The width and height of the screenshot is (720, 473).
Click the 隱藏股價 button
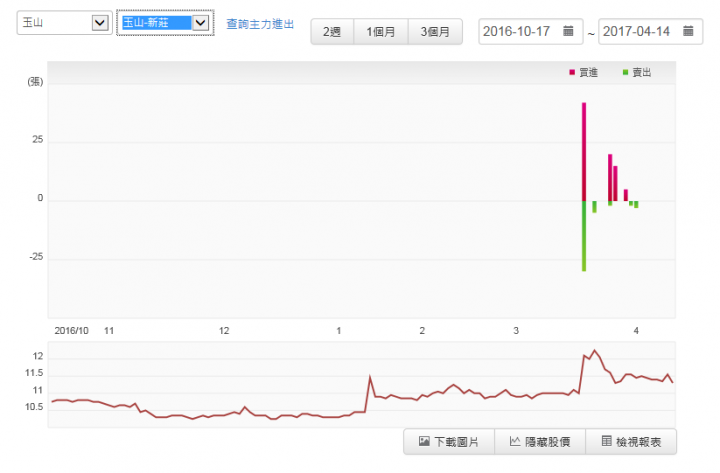[540, 442]
